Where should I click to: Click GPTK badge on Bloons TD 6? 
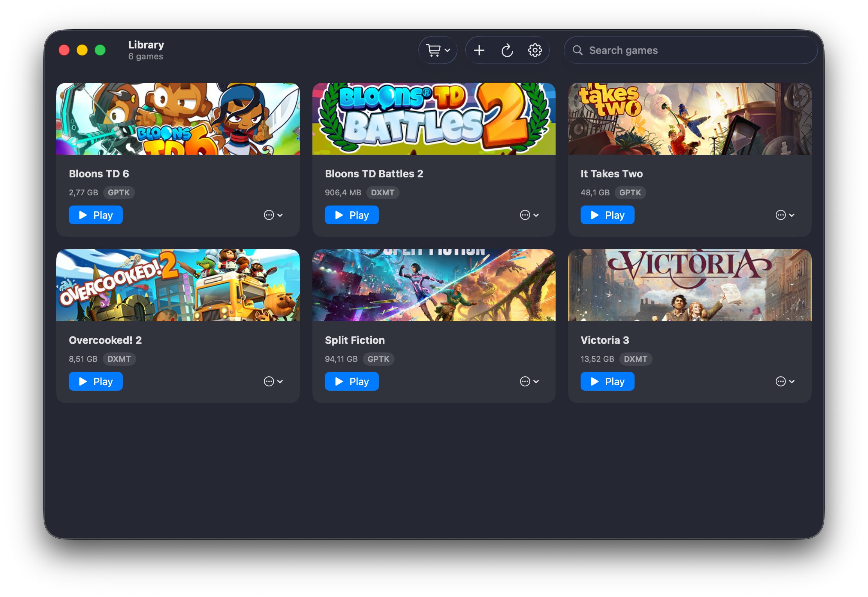click(x=119, y=193)
